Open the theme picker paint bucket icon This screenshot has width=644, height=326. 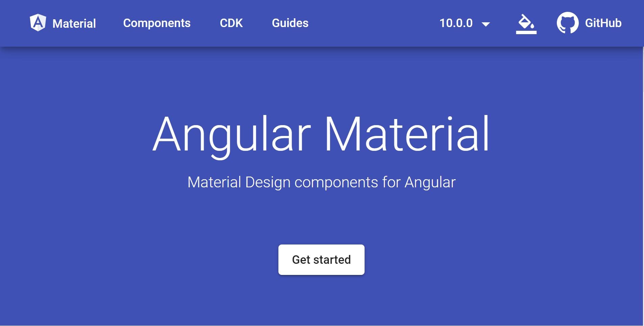(x=526, y=23)
